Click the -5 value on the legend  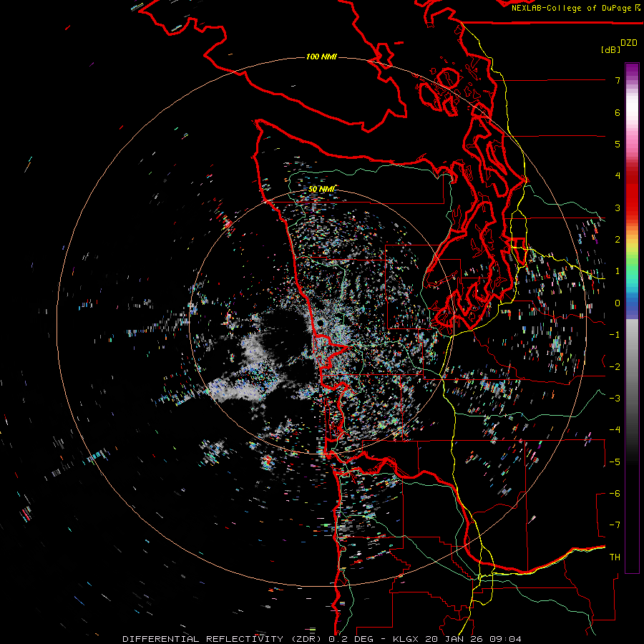click(615, 462)
